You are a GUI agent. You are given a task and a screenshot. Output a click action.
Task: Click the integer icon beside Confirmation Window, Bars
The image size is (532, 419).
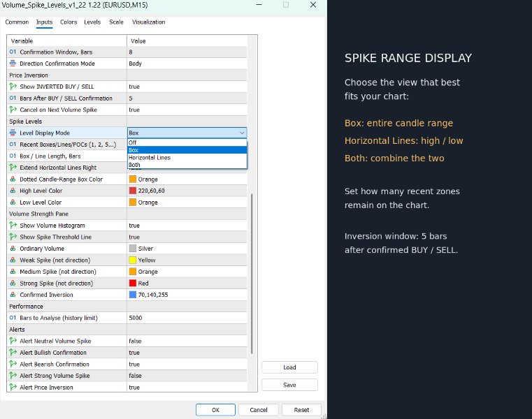(x=13, y=52)
